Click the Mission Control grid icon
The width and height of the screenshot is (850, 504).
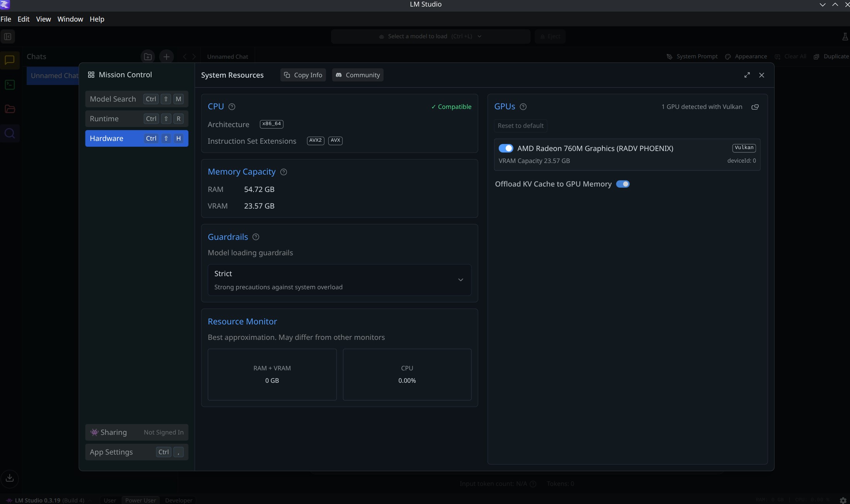(91, 75)
